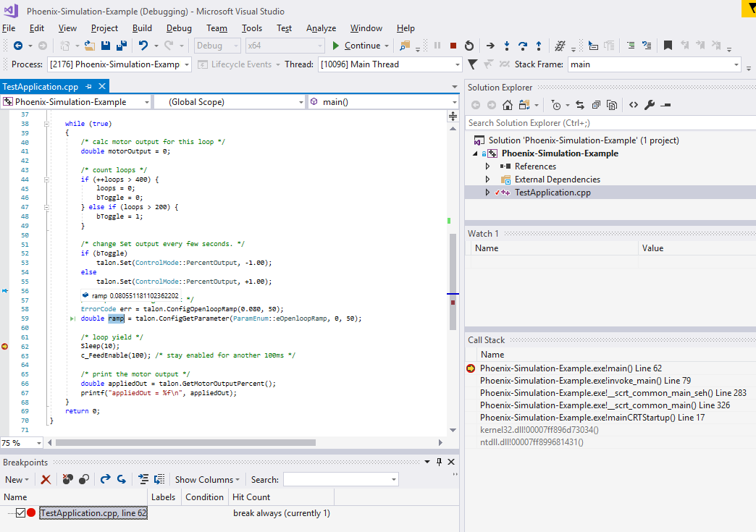The width and height of the screenshot is (756, 532).
Task: Open the Debug menu
Action: point(179,28)
